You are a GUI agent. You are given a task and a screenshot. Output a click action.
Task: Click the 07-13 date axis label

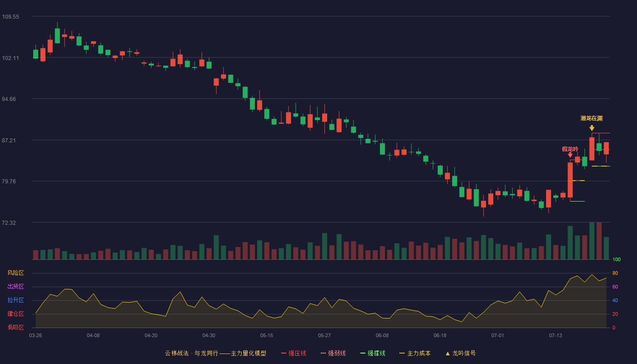pos(556,335)
